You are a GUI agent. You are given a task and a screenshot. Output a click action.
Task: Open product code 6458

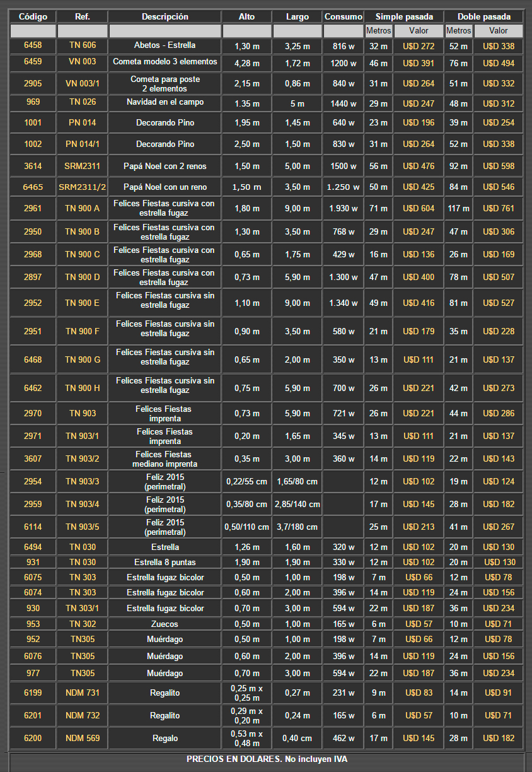pyautogui.click(x=33, y=46)
